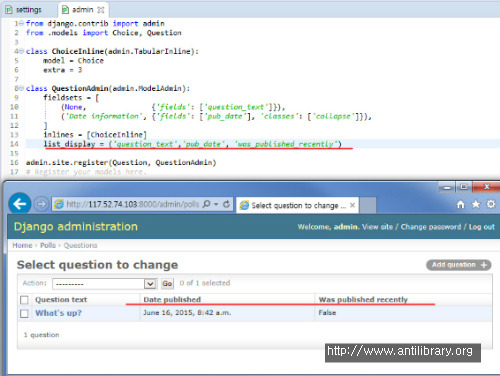Click 'inlines = [ChoiceInline]' code line
Image resolution: width=500 pixels, height=376 pixels.
pyautogui.click(x=95, y=135)
